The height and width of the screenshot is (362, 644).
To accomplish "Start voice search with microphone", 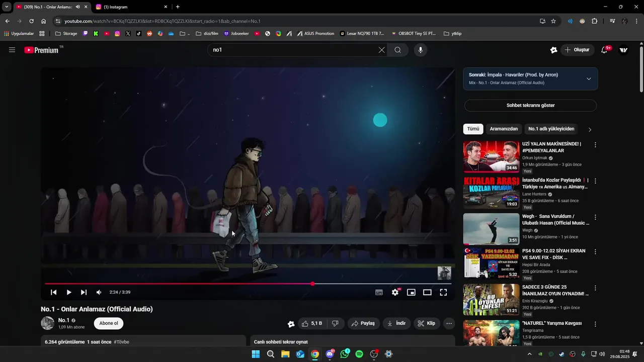I will pos(421,50).
